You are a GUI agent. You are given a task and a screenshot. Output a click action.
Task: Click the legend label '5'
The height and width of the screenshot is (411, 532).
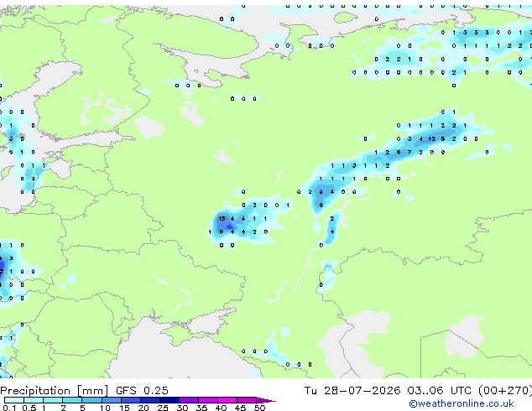point(82,408)
